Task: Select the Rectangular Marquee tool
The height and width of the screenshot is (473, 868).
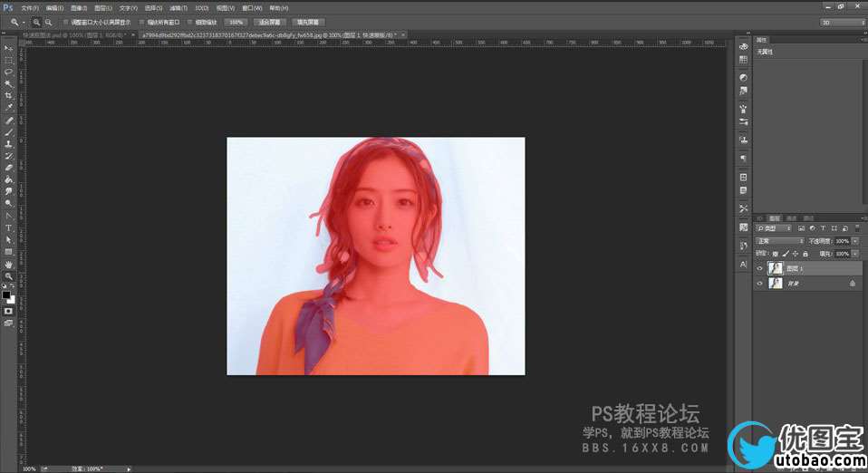Action: (8, 61)
